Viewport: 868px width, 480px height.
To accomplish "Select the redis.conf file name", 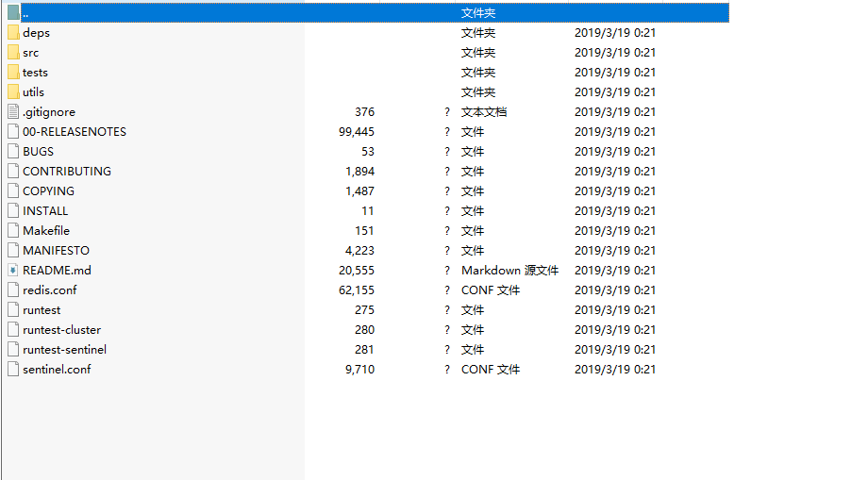I will [50, 290].
